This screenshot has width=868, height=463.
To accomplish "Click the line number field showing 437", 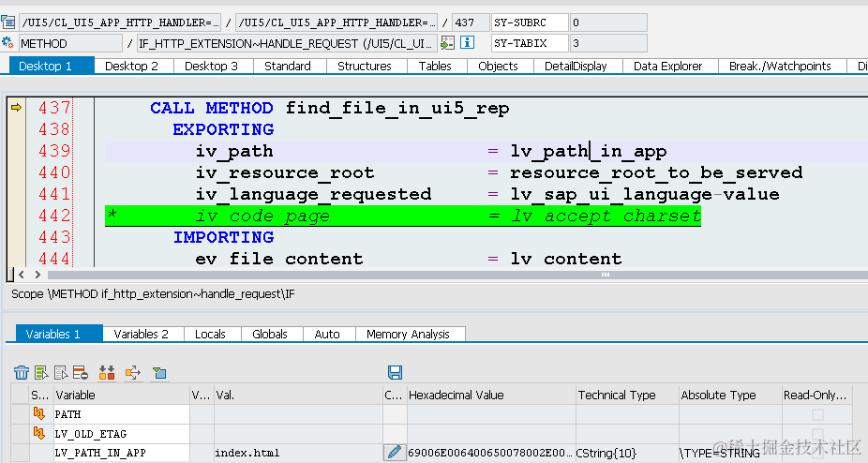I will click(x=471, y=22).
